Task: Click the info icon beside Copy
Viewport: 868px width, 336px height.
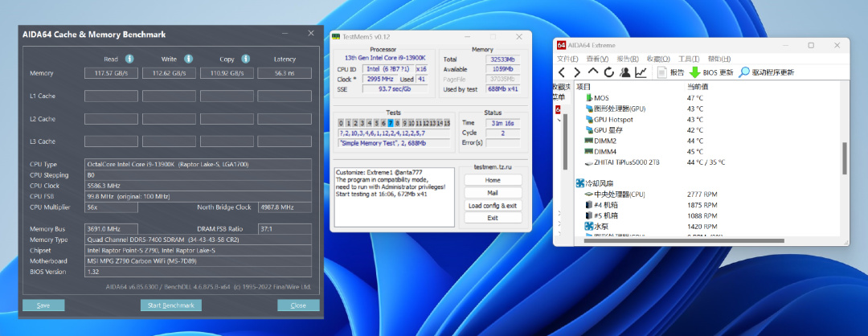Action: pyautogui.click(x=246, y=59)
